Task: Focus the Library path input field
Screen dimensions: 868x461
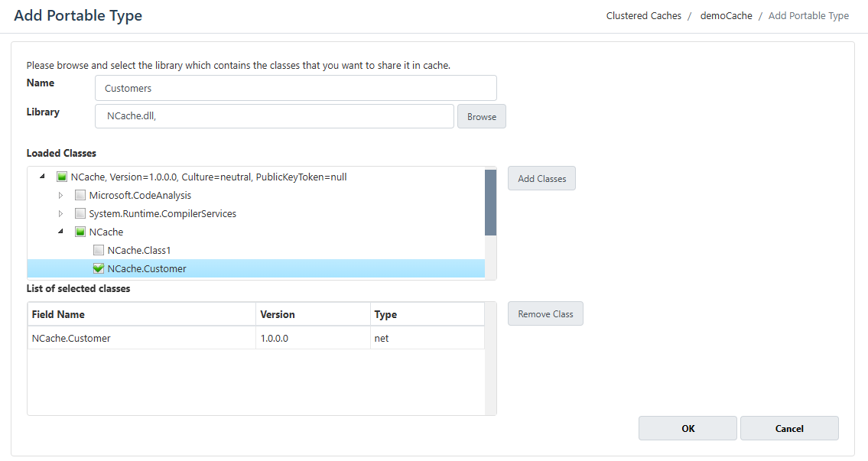Action: (274, 116)
